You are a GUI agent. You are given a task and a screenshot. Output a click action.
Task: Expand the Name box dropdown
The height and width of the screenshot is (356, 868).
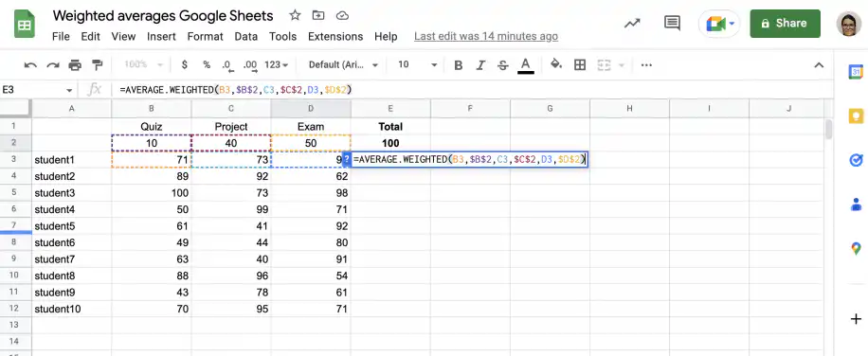pos(69,90)
